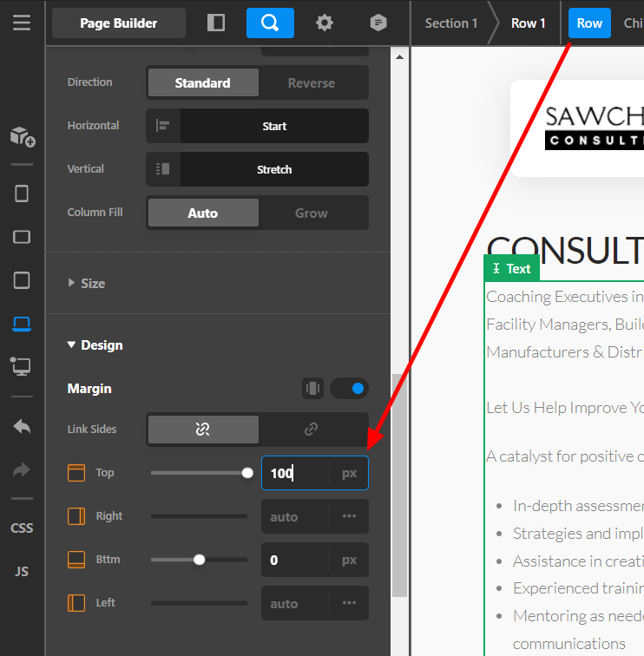Click the Top margin value field
Image resolution: width=644 pixels, height=656 pixels.
[295, 473]
